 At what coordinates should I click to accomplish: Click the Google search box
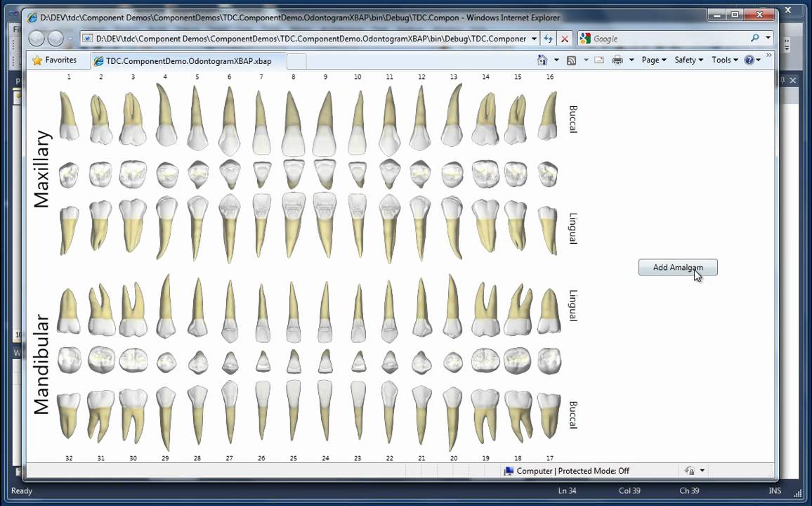[x=669, y=39]
